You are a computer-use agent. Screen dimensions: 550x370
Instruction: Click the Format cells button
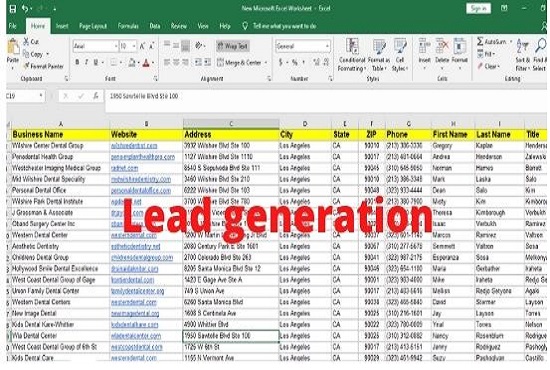pyautogui.click(x=460, y=54)
